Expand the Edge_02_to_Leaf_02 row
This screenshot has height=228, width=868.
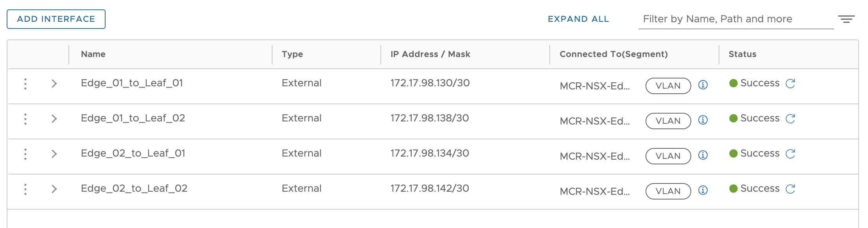coord(54,189)
